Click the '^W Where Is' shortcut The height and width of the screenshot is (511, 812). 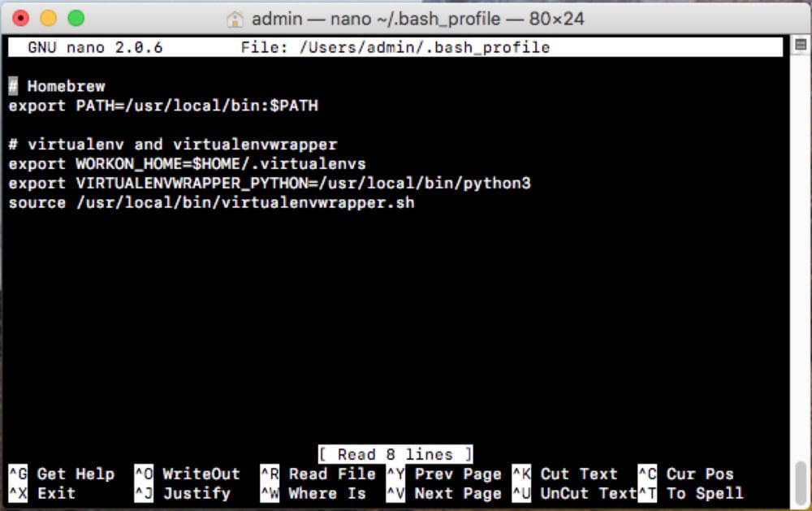click(x=313, y=493)
